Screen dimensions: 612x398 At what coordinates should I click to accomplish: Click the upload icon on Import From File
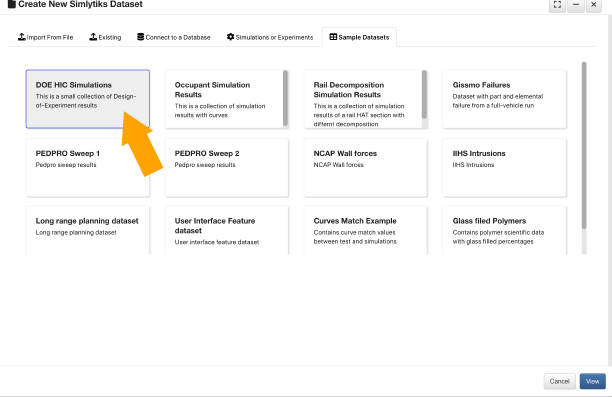21,37
